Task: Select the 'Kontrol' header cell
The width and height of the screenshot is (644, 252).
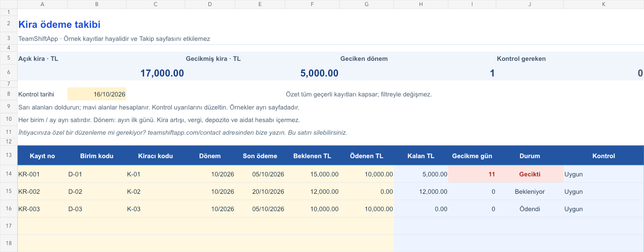Action: click(604, 156)
